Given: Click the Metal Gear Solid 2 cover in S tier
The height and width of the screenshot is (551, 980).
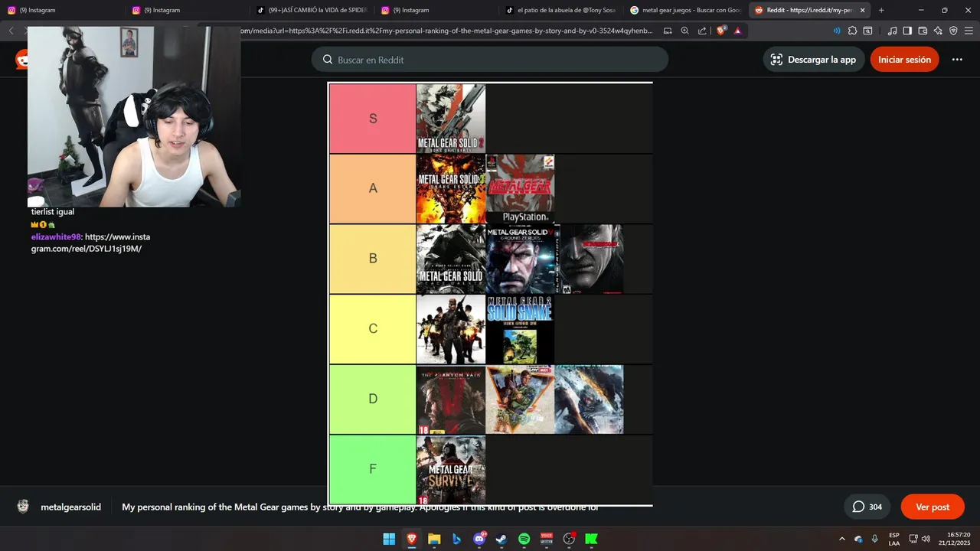Looking at the screenshot, I should tap(451, 119).
